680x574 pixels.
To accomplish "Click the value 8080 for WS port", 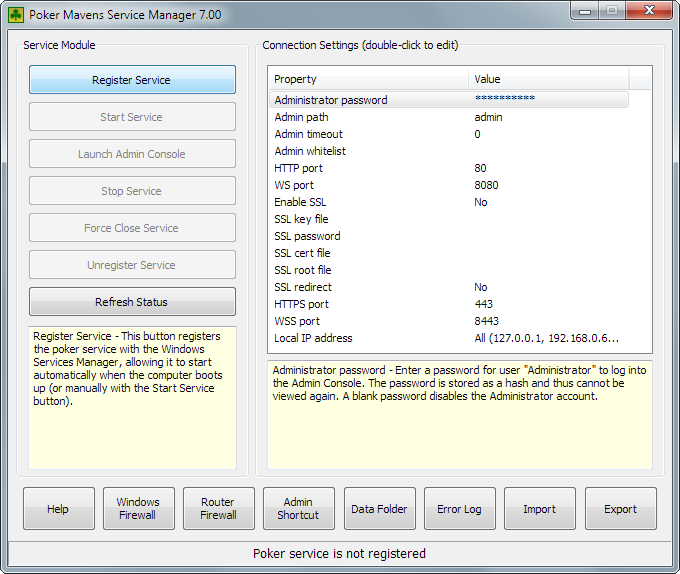I will 486,185.
